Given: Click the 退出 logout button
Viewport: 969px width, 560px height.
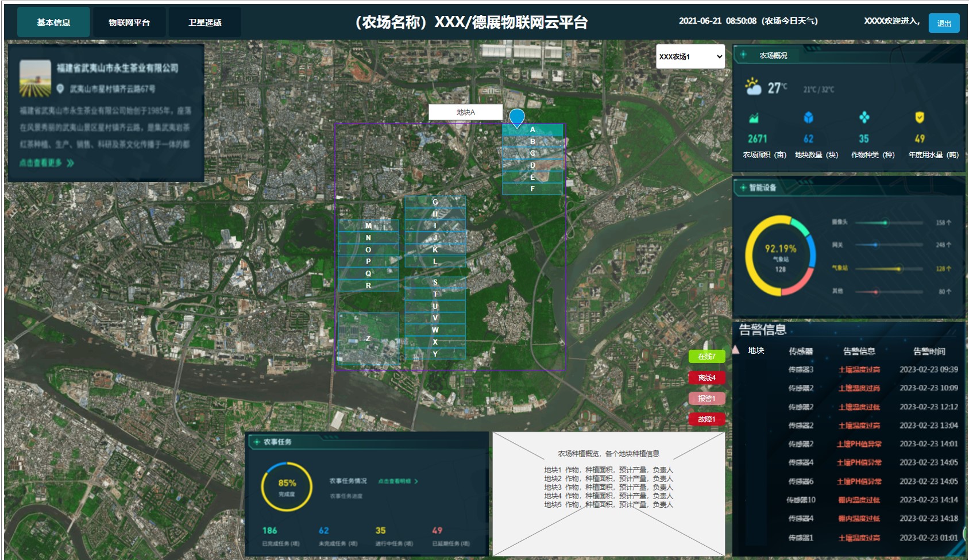Looking at the screenshot, I should (944, 23).
